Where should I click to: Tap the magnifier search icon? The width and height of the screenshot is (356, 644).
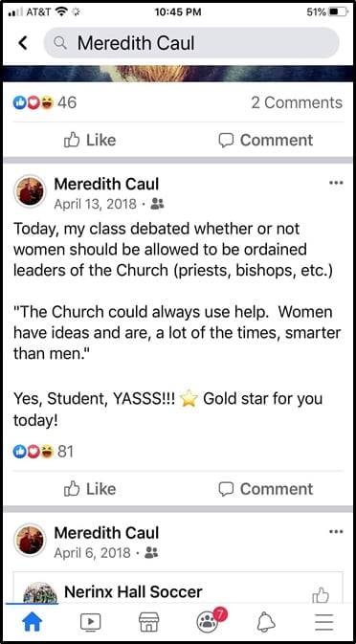61,43
